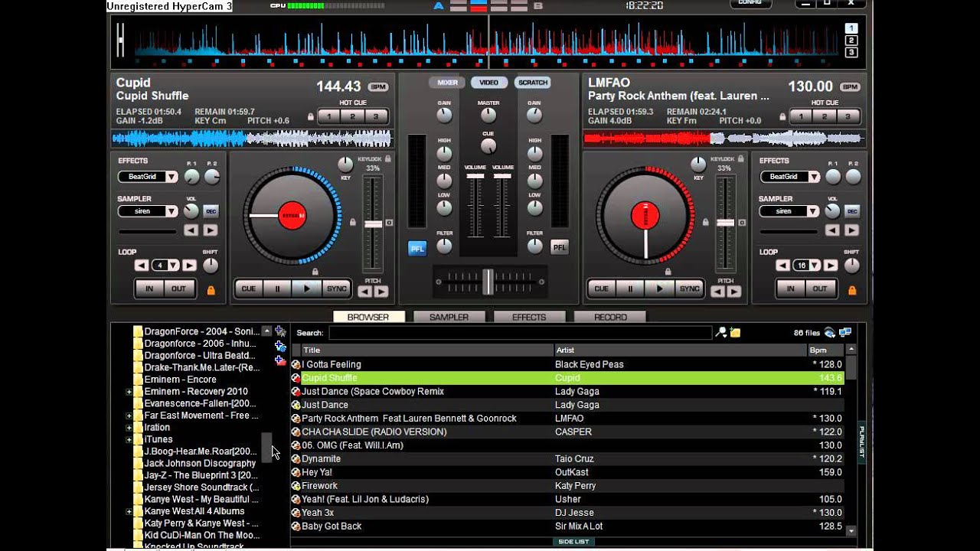Viewport: 980px width, 551px height.
Task: Left deck sampler previous arrow
Action: [x=191, y=230]
